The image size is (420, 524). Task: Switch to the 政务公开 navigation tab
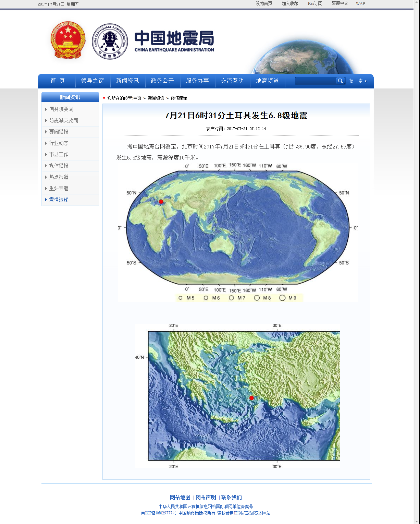point(163,81)
